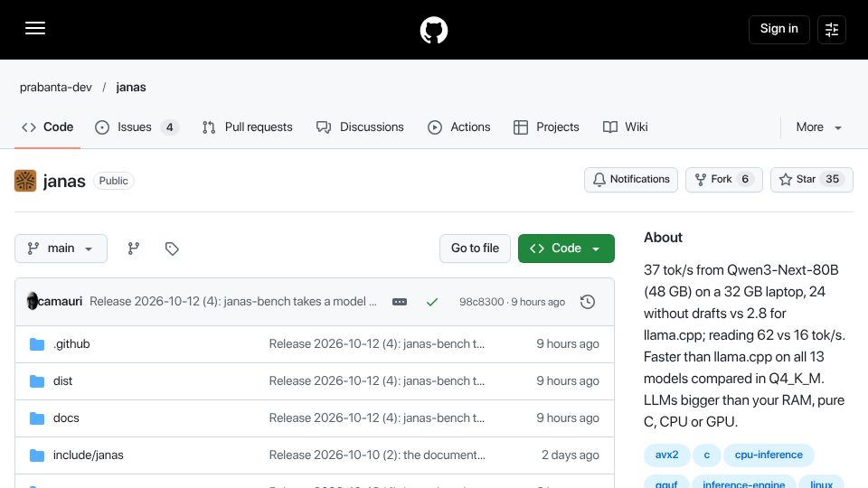This screenshot has height=488, width=868.
Task: Star the repository with the Star button
Action: (x=812, y=180)
